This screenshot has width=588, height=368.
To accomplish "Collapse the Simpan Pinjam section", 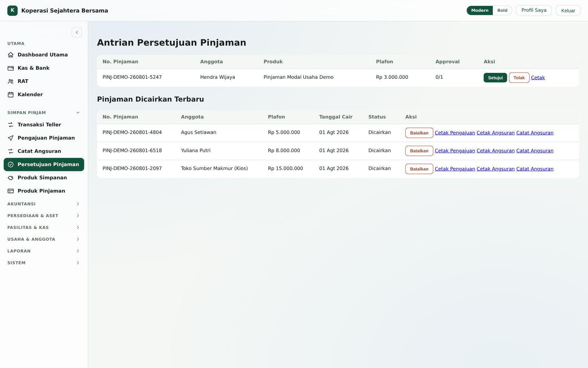I will [44, 113].
